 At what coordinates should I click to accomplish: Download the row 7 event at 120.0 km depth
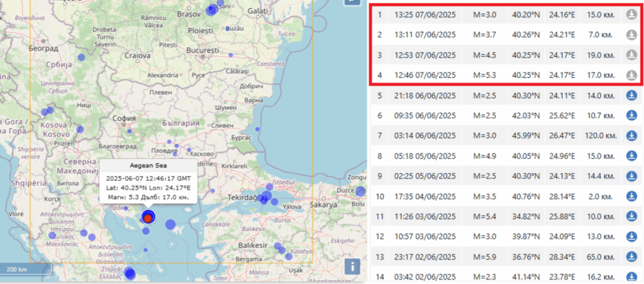click(631, 136)
